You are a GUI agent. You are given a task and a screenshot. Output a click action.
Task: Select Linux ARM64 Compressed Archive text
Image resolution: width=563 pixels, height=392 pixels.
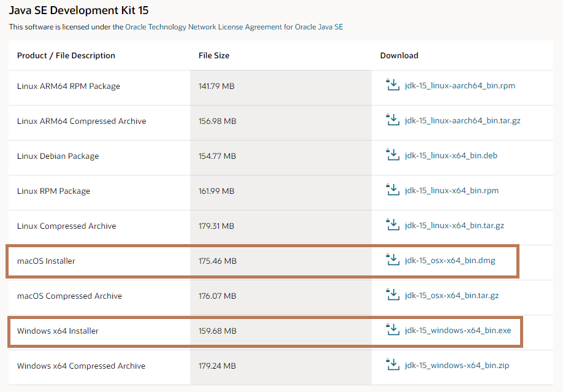[82, 121]
